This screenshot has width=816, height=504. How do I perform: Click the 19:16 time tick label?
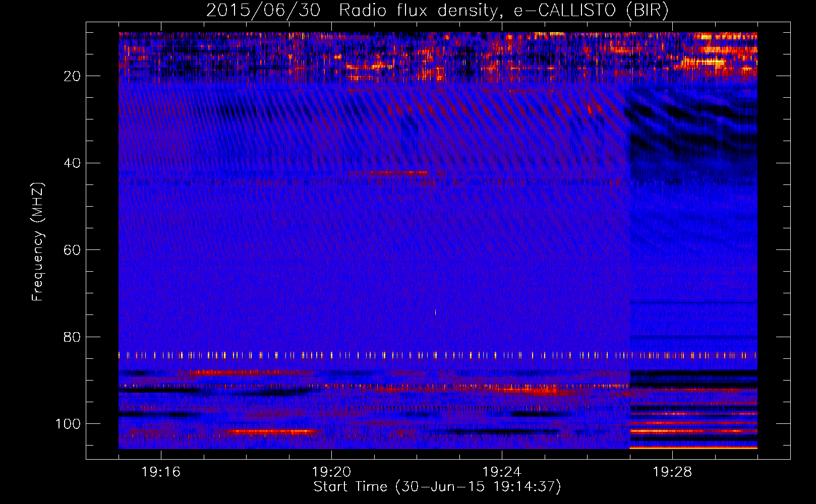[x=161, y=472]
